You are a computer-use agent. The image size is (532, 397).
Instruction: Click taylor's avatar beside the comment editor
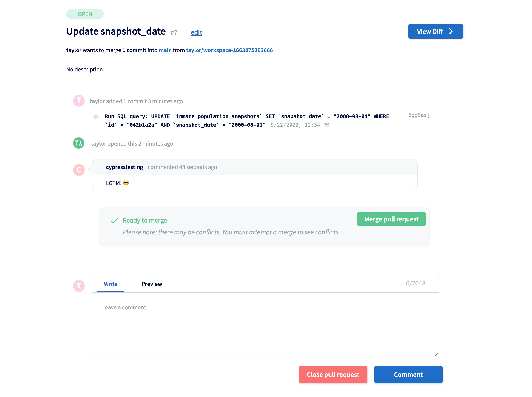tap(79, 286)
